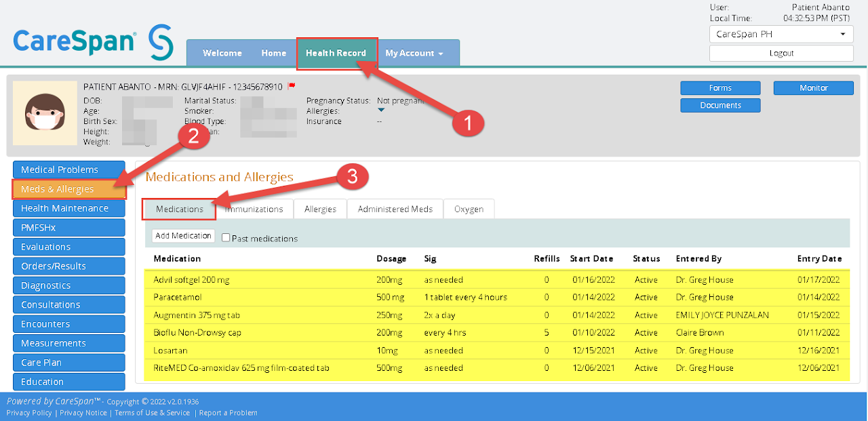
Task: Select Meds & Allergies in sidebar
Action: (x=69, y=189)
